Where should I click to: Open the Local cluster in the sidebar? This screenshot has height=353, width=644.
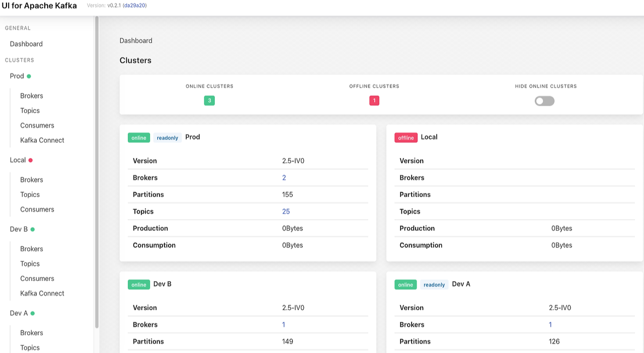coord(18,160)
